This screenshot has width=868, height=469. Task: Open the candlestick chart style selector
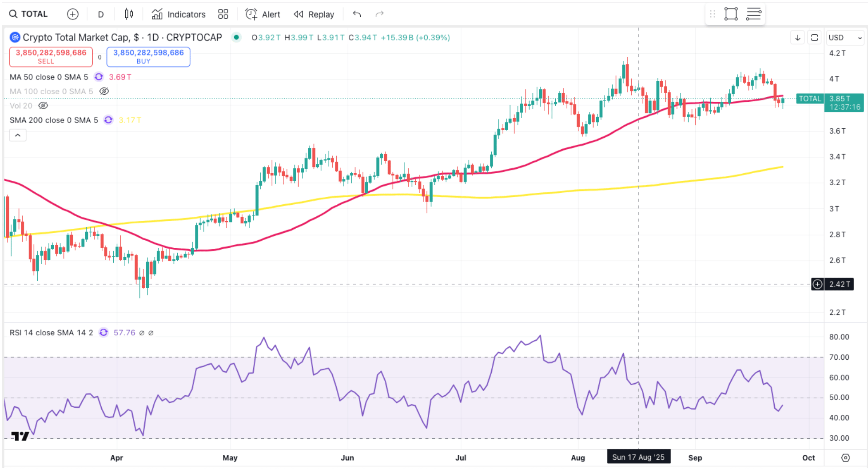click(129, 14)
